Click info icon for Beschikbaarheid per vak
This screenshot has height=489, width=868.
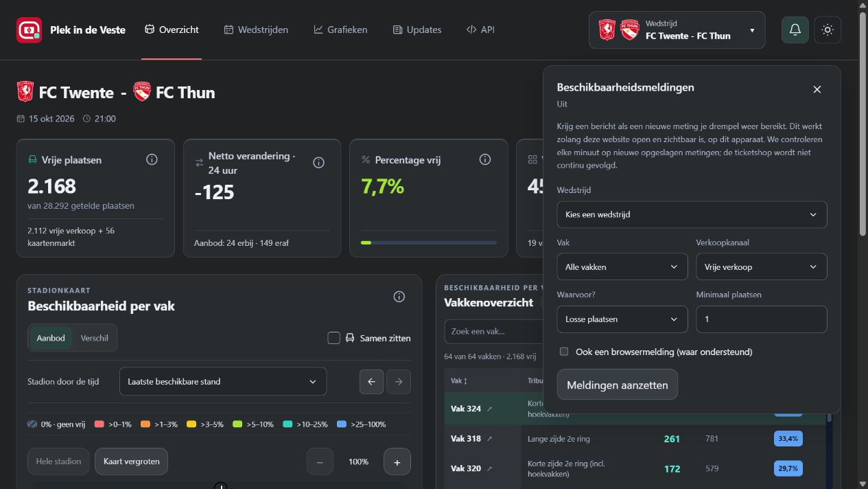tap(399, 297)
